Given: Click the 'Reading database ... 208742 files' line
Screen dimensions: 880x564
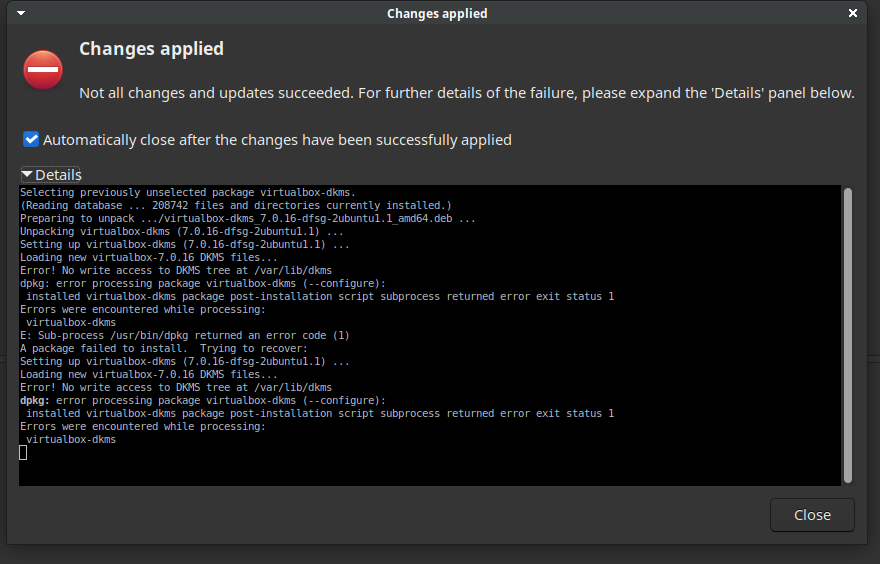Looking at the screenshot, I should (x=236, y=205).
